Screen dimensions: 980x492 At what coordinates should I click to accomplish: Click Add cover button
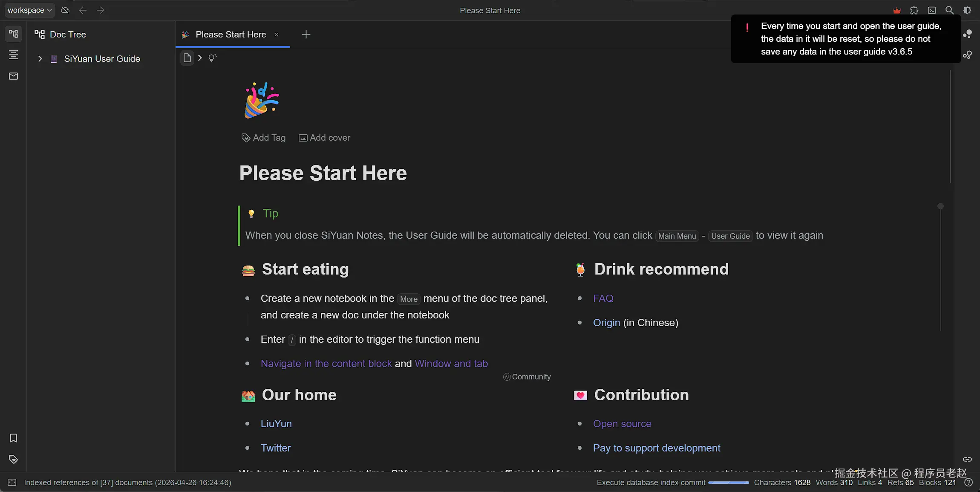[324, 138]
